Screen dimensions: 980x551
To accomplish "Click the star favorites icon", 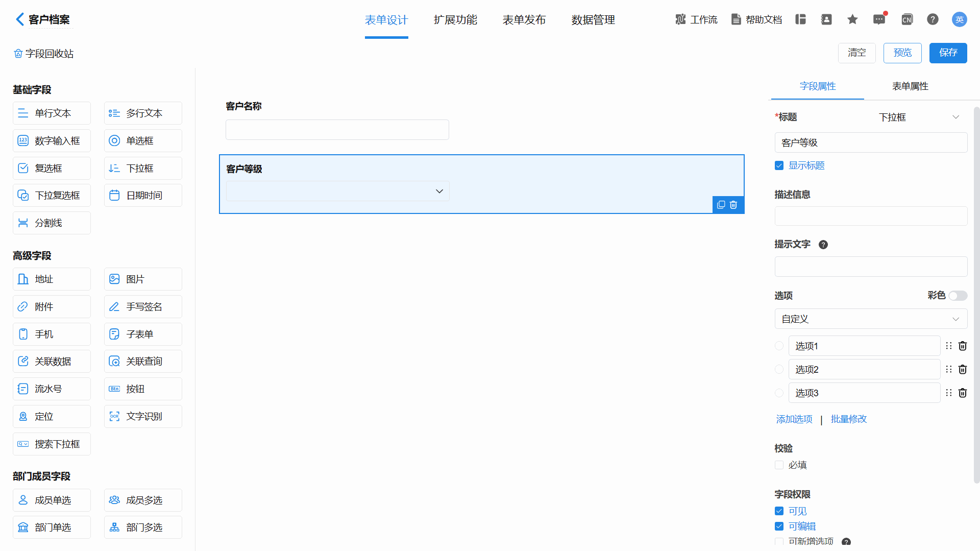I will coord(852,19).
